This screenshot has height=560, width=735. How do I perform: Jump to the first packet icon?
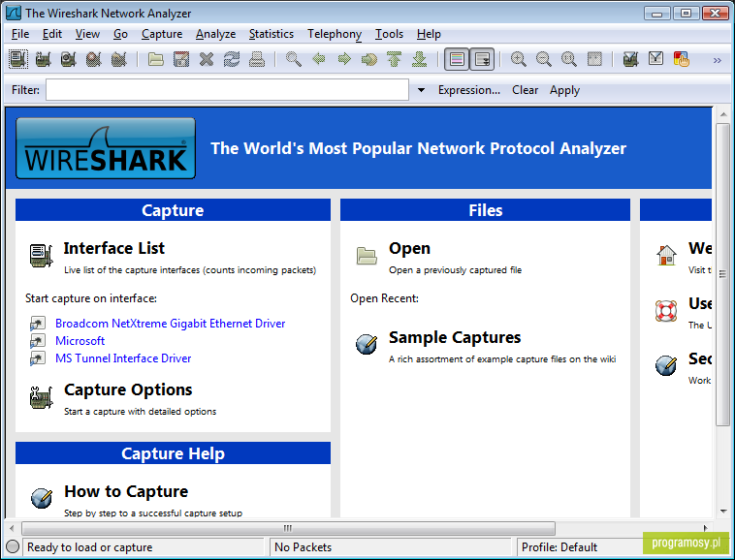(395, 59)
